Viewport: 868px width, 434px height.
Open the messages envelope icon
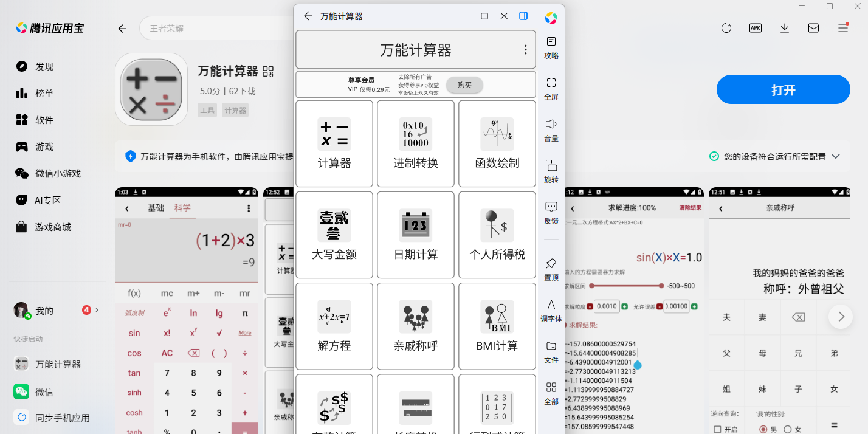click(x=813, y=28)
